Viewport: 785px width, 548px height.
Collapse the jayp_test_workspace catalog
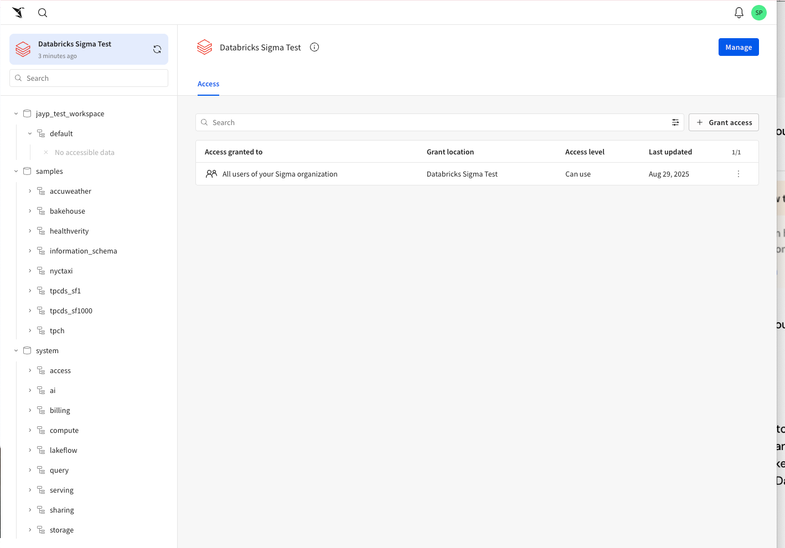point(16,114)
